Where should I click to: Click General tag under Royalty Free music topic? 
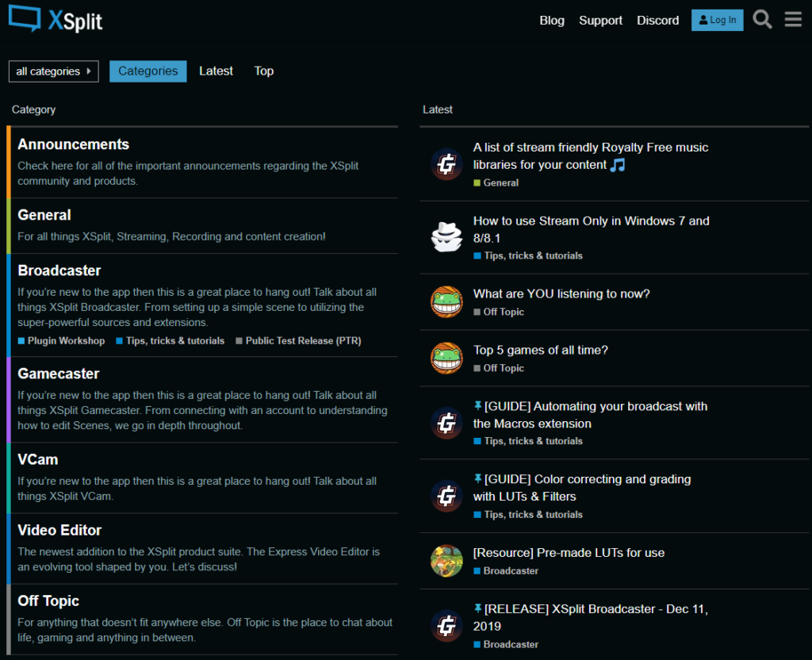(x=496, y=183)
